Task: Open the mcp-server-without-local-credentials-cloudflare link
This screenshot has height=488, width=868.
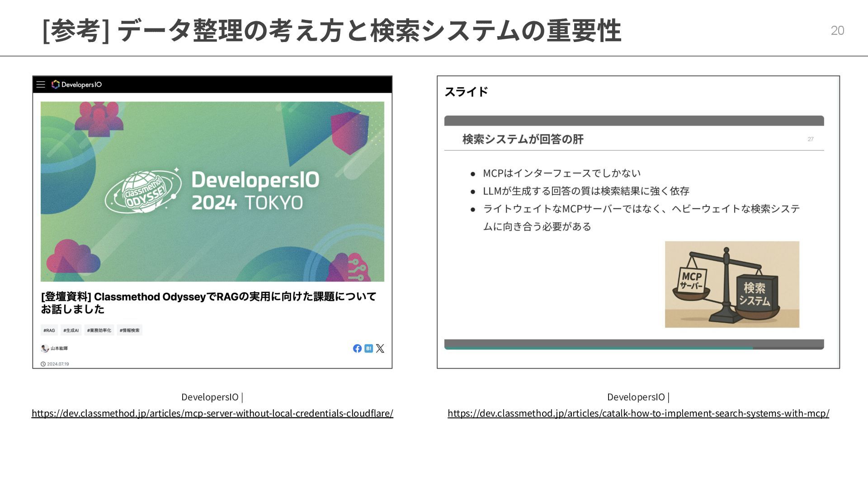Action: pyautogui.click(x=212, y=413)
